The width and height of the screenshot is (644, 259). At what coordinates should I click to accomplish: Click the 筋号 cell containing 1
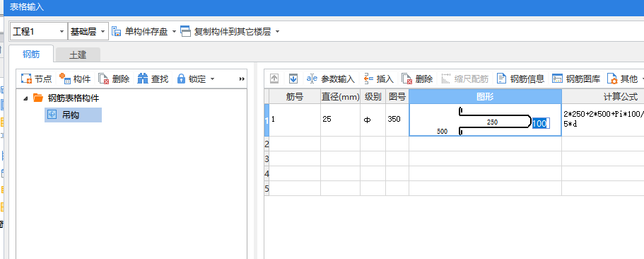pyautogui.click(x=295, y=120)
